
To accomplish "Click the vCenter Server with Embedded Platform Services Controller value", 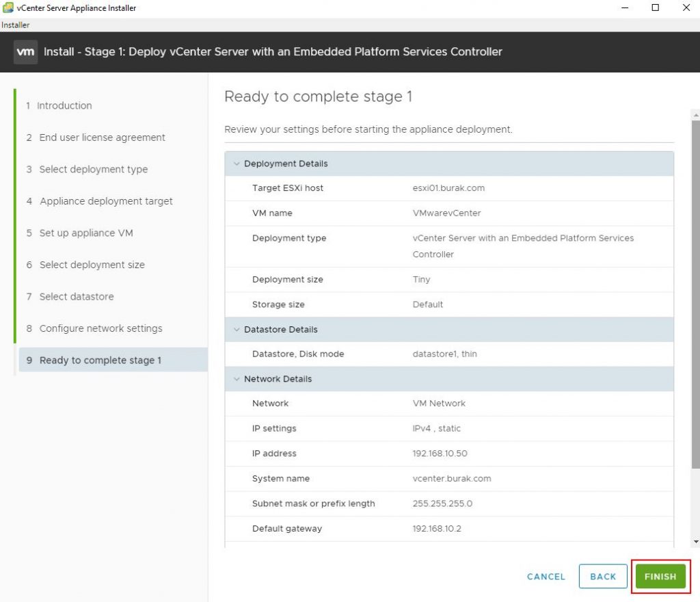I will click(x=523, y=246).
